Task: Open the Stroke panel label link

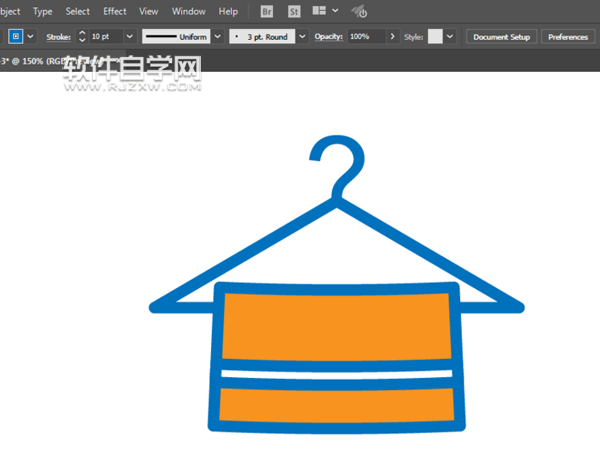Action: (59, 37)
